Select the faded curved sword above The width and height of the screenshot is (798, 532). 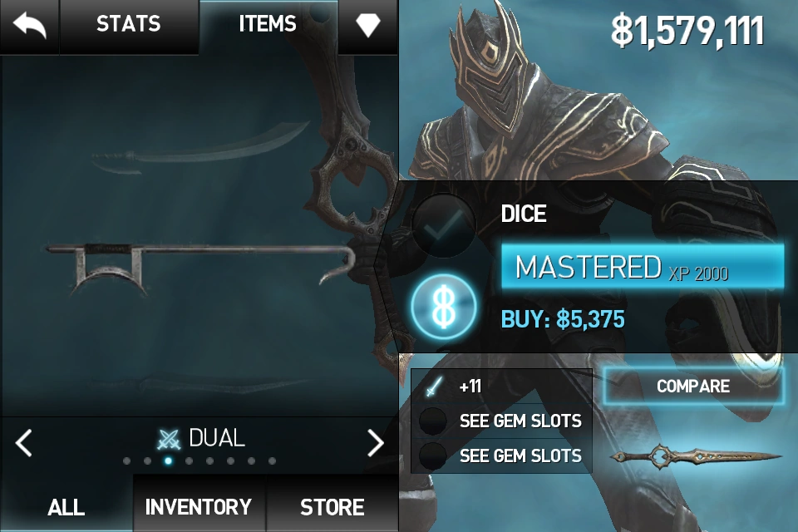201,146
